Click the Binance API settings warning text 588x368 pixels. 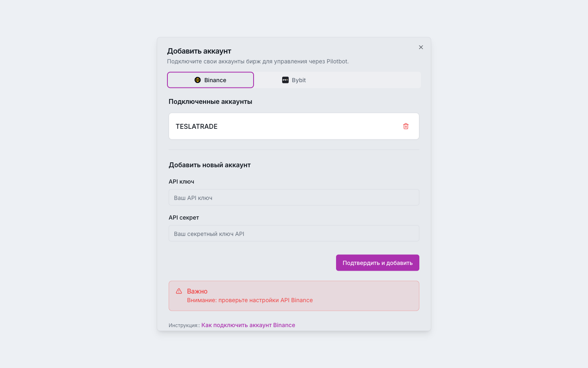(x=250, y=300)
